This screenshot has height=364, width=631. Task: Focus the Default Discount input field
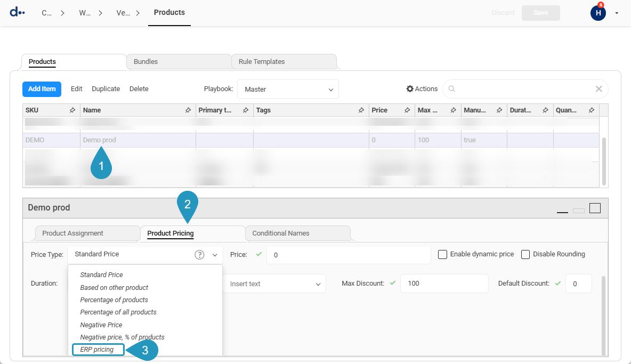pos(578,284)
